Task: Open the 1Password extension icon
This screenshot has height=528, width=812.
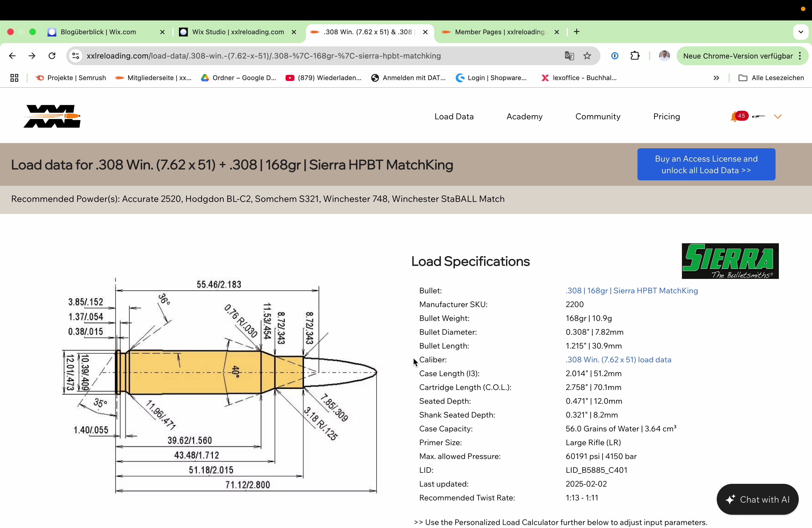Action: point(615,56)
